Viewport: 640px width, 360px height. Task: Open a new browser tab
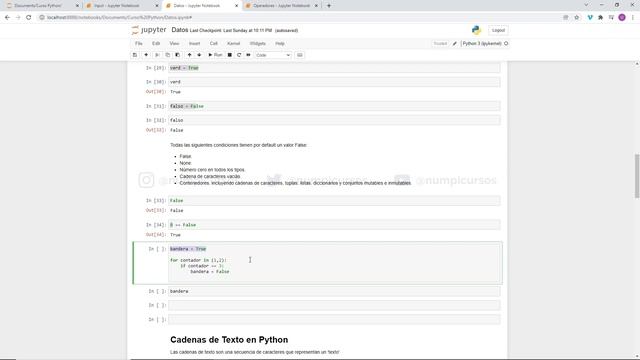click(x=329, y=6)
